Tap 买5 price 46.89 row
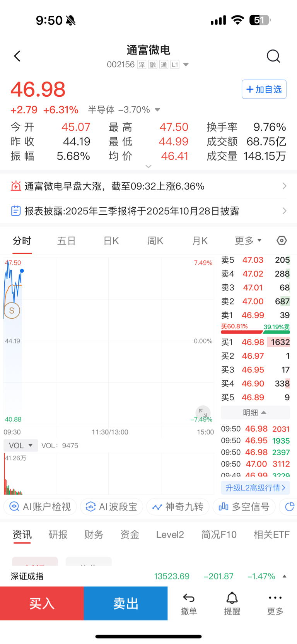 click(255, 397)
